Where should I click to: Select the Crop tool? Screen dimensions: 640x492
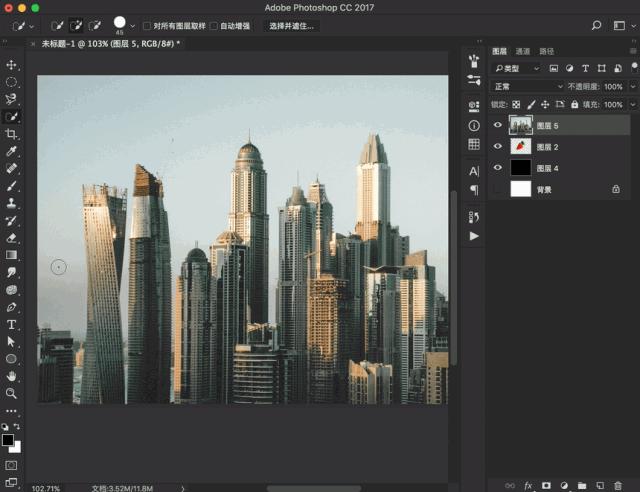click(x=12, y=134)
